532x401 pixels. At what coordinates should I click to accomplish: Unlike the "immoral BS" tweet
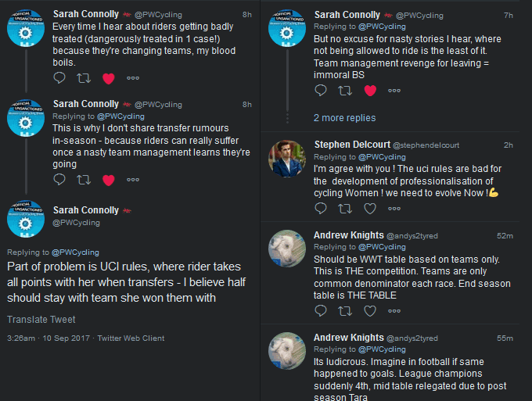pos(370,91)
